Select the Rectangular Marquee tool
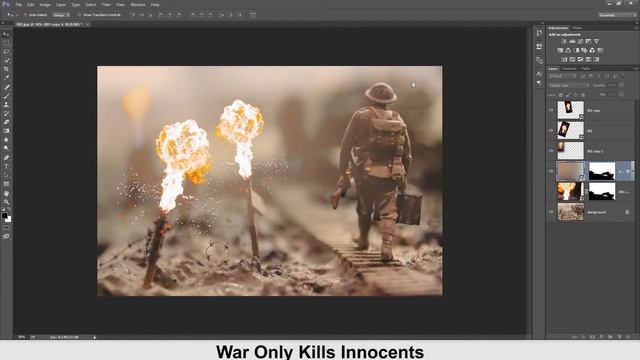 (6, 43)
